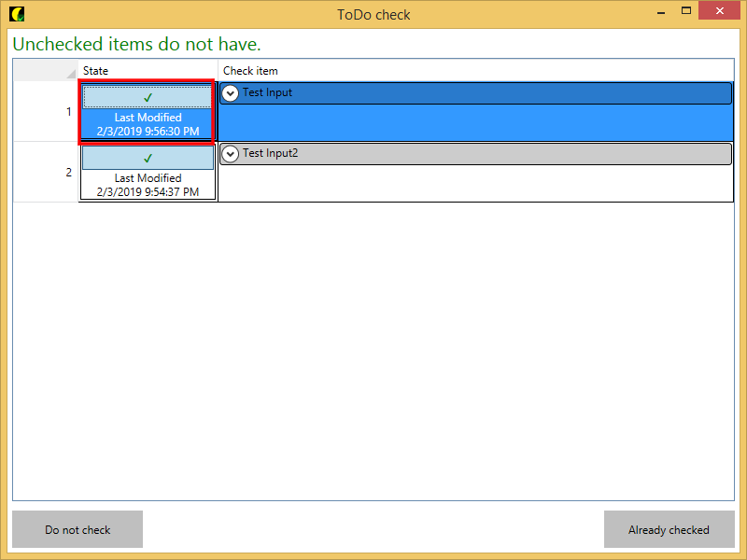This screenshot has height=560, width=747.
Task: Select row 2 by its row header
Action: [46, 173]
